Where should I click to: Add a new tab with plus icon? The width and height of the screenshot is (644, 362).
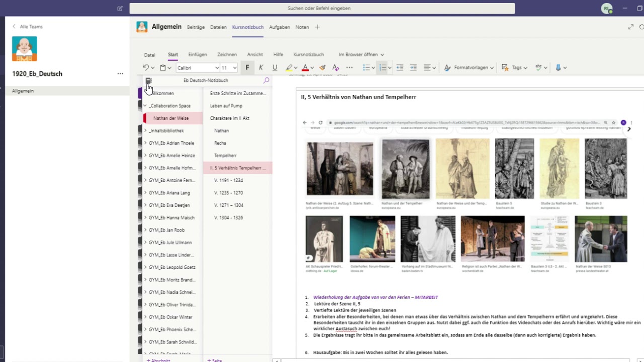(317, 27)
